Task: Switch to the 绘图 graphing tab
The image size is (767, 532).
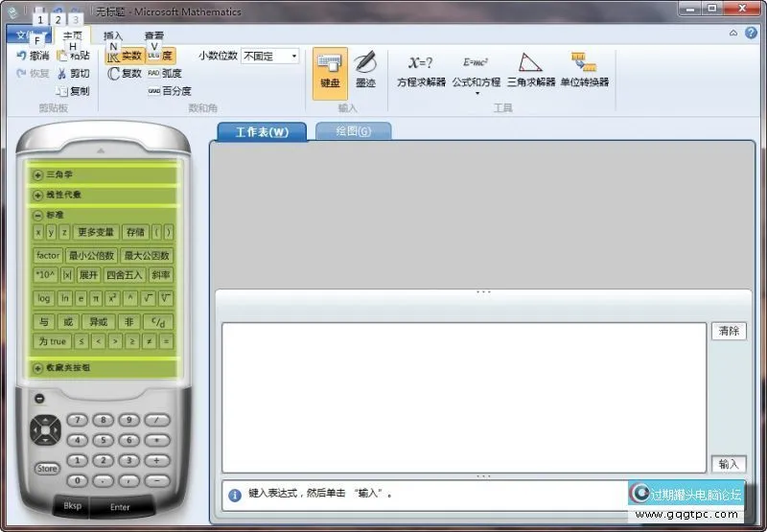Action: click(x=353, y=131)
